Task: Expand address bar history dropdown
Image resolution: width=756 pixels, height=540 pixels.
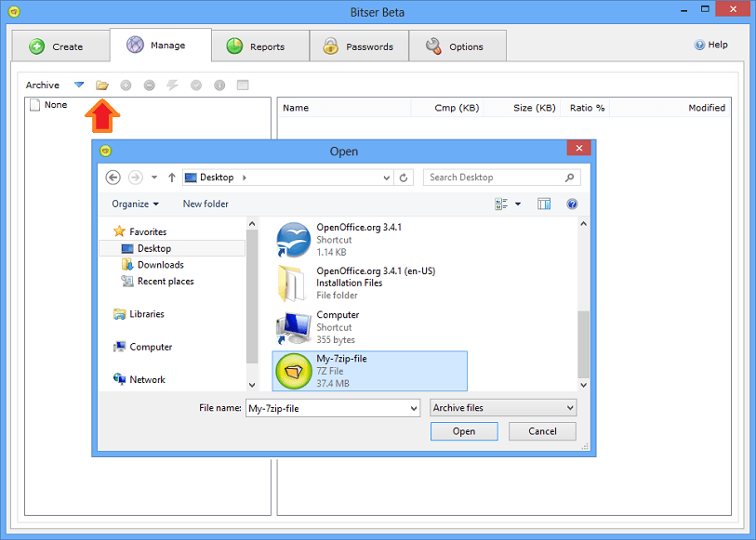Action: coord(386,178)
